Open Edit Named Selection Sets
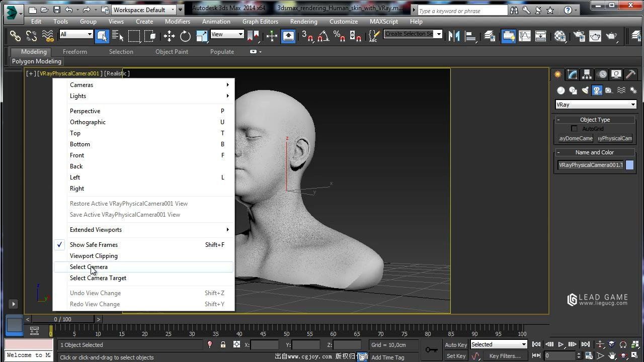Image resolution: width=644 pixels, height=362 pixels. pos(373,36)
